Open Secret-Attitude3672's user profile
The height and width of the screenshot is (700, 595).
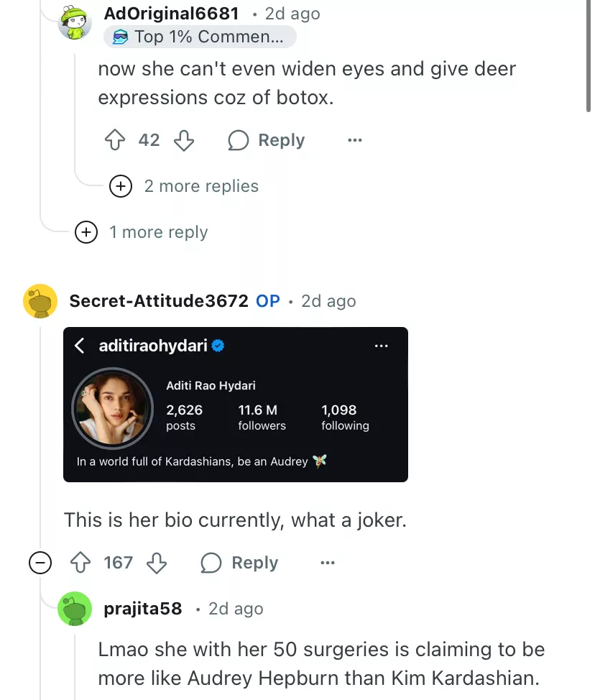pos(158,301)
